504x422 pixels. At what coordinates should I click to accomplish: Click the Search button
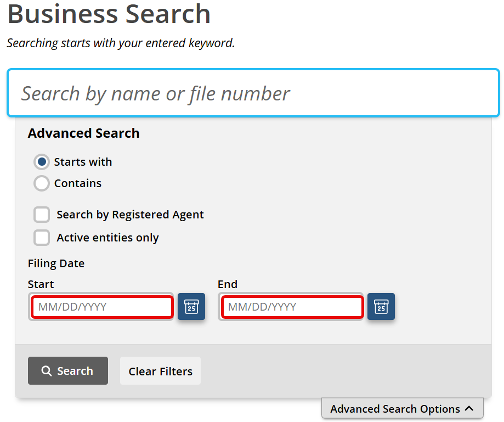pyautogui.click(x=68, y=370)
